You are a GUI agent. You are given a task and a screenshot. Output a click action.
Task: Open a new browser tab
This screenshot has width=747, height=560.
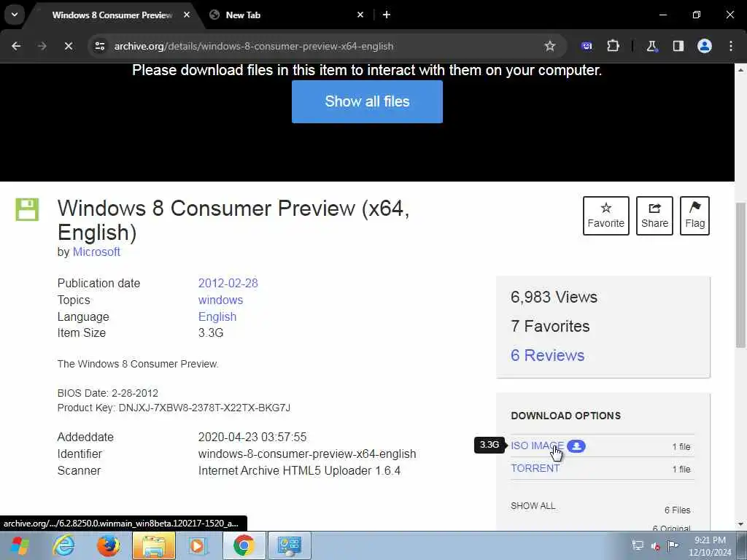pos(387,15)
